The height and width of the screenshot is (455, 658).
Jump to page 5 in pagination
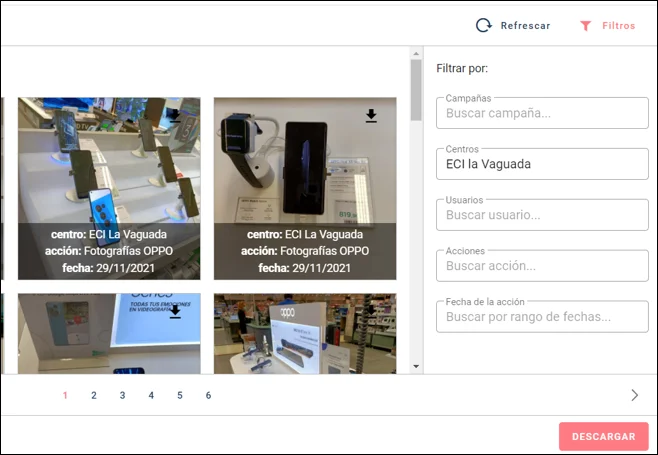click(180, 395)
